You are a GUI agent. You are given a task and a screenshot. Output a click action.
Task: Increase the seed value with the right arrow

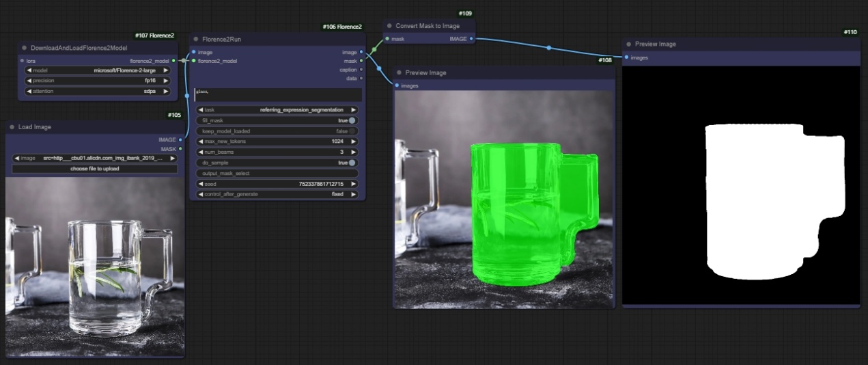353,184
